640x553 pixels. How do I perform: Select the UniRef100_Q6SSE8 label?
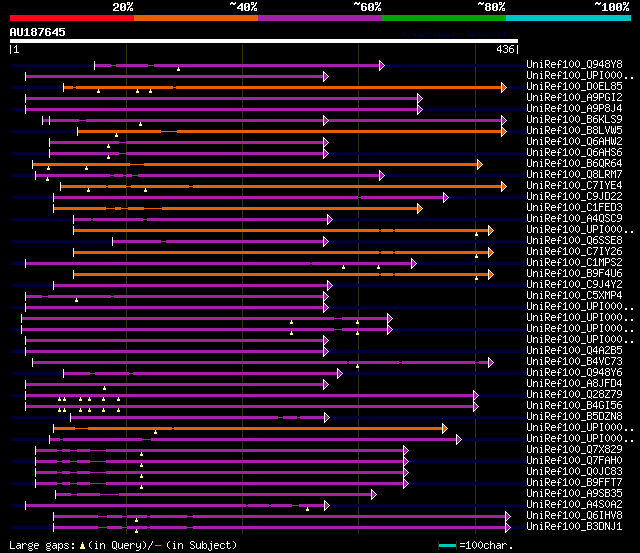(x=574, y=241)
